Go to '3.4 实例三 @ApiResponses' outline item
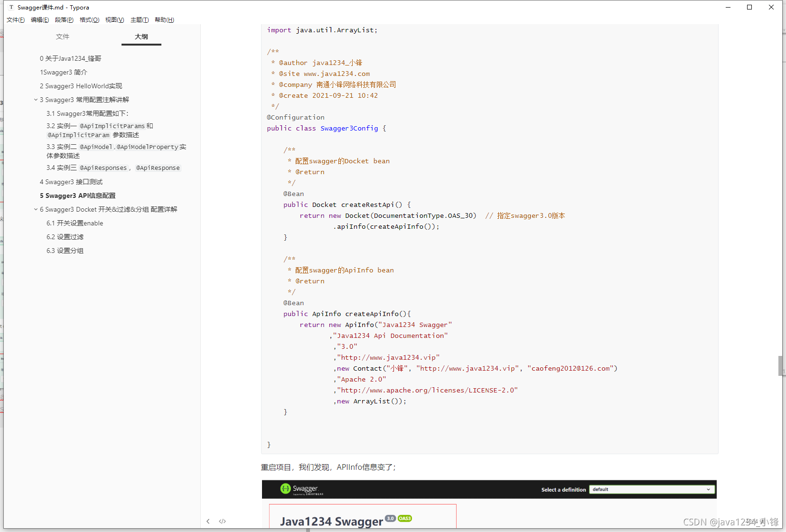This screenshot has height=532, width=786. (x=113, y=168)
